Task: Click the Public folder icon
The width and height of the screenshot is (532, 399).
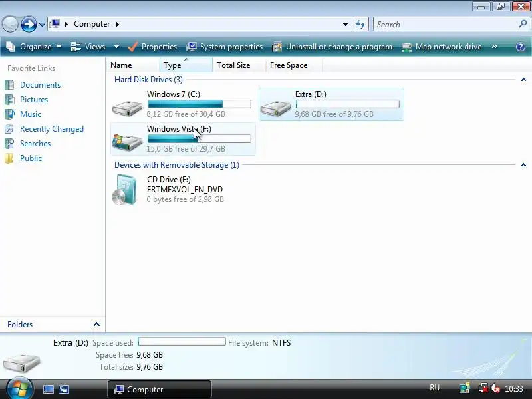Action: tap(9, 158)
